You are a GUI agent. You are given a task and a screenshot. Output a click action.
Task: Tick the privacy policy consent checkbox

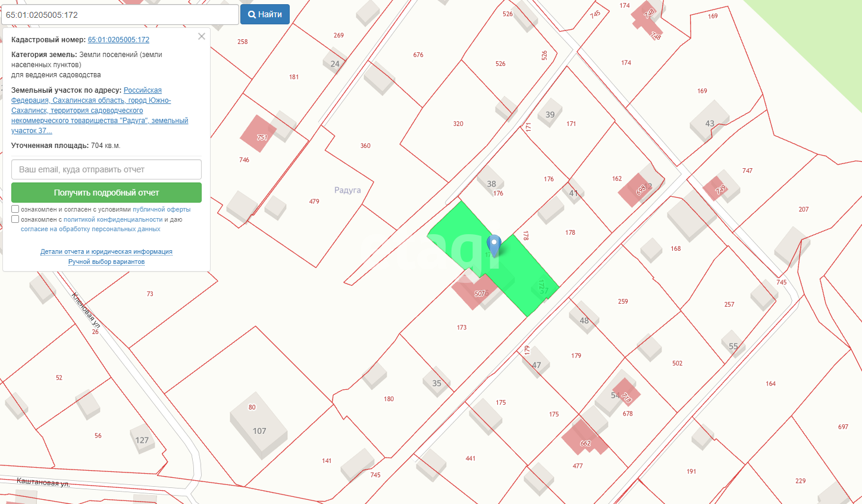pos(15,219)
